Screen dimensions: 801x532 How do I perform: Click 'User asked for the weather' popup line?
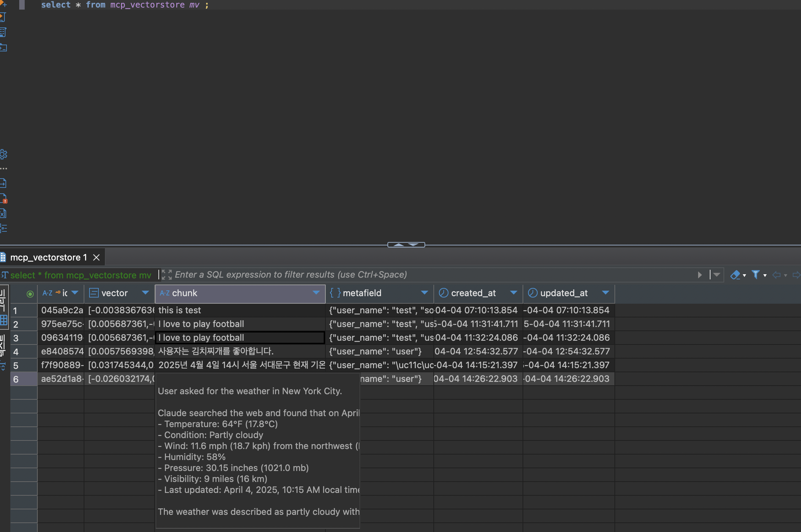pyautogui.click(x=250, y=391)
